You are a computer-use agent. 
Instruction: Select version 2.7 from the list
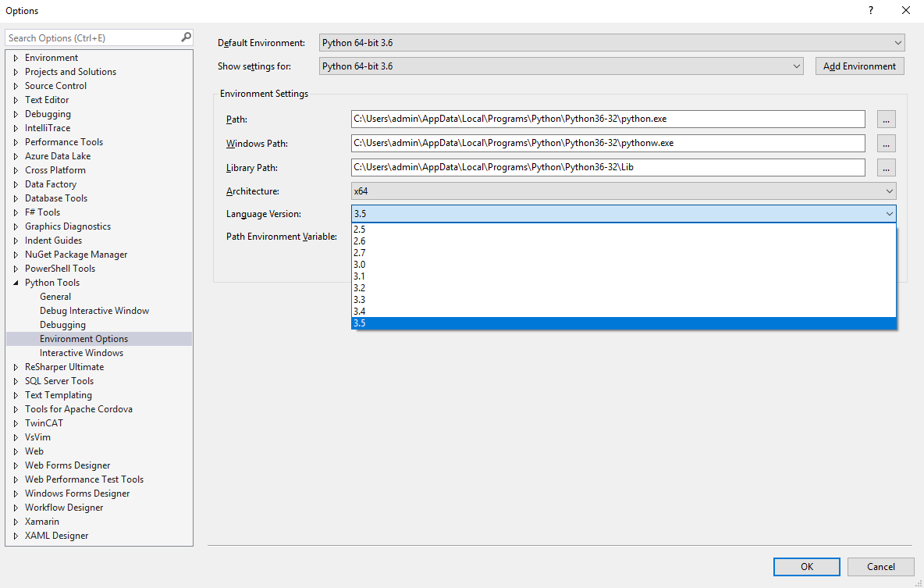[x=360, y=253]
